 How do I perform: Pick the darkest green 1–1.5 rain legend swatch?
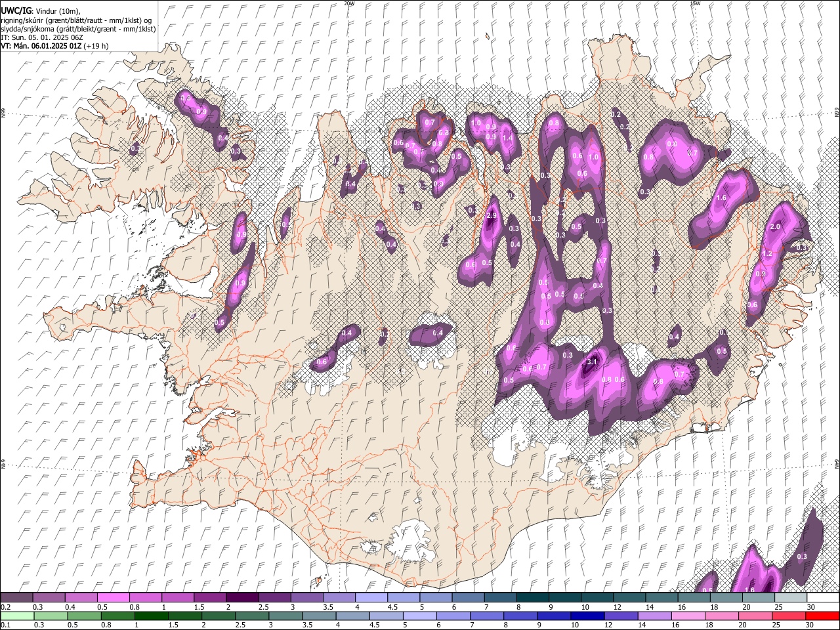[151, 616]
